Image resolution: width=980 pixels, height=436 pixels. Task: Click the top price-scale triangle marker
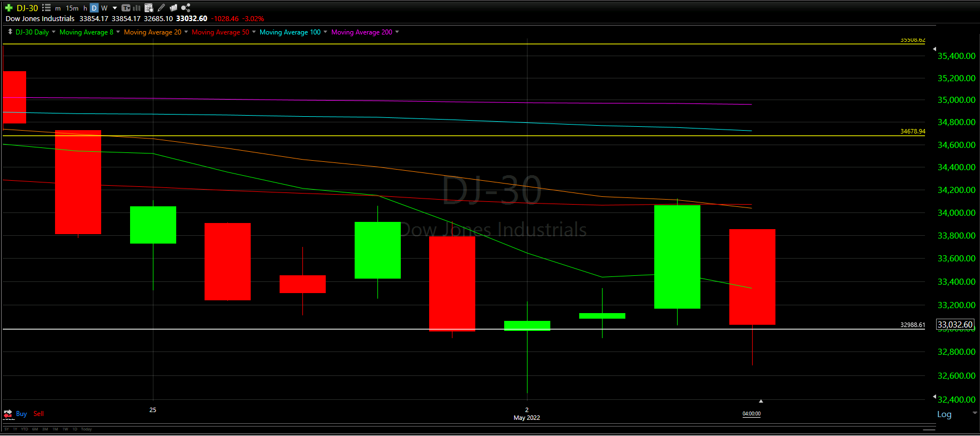pyautogui.click(x=934, y=49)
